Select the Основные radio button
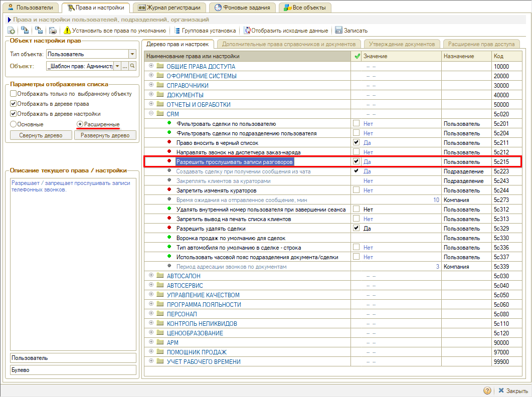The image size is (532, 397). pos(14,124)
